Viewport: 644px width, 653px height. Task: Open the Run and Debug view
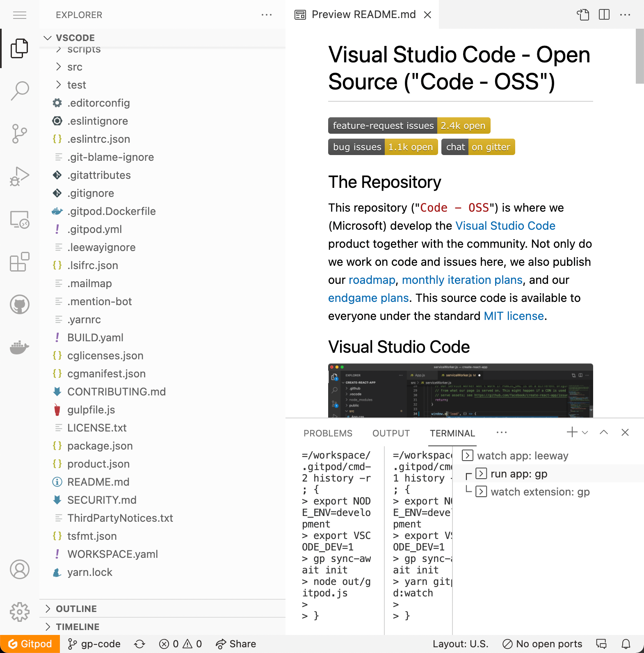(20, 176)
